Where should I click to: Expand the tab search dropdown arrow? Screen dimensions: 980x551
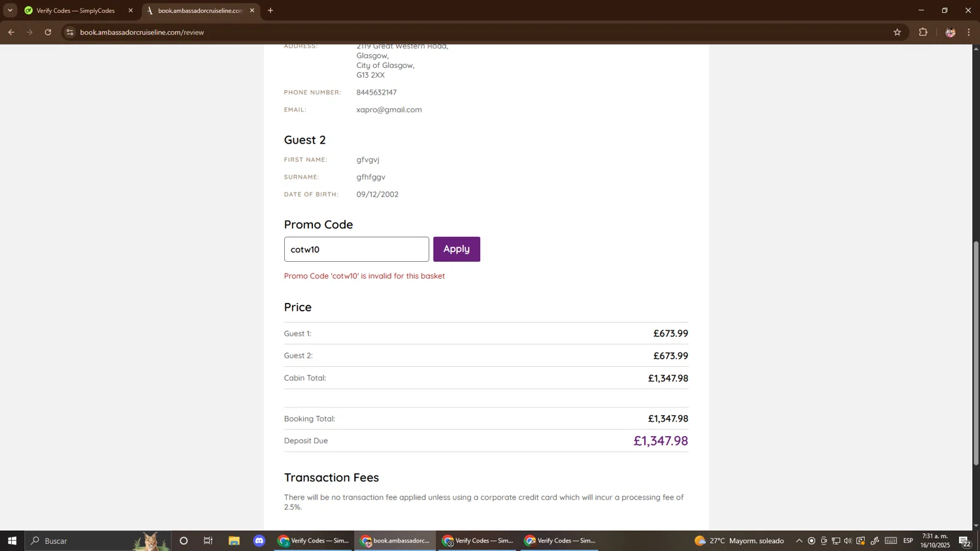click(x=10, y=10)
